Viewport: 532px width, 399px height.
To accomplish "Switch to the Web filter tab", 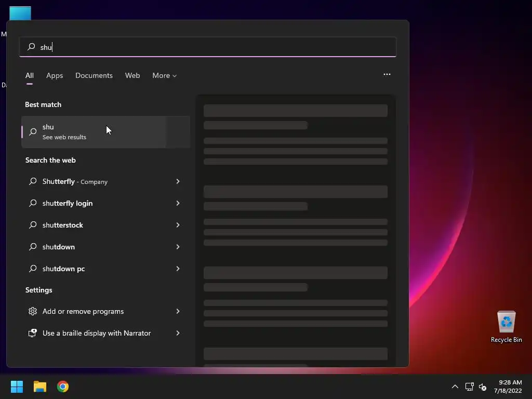I will 132,75.
